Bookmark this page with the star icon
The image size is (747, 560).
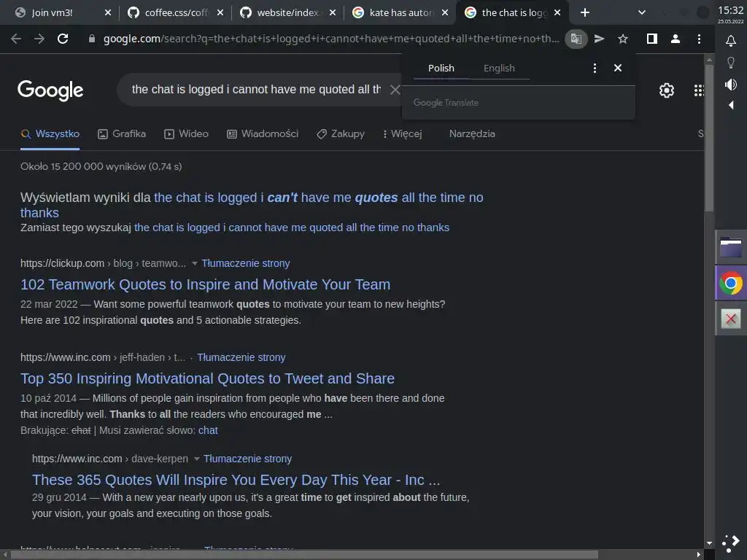pos(623,39)
